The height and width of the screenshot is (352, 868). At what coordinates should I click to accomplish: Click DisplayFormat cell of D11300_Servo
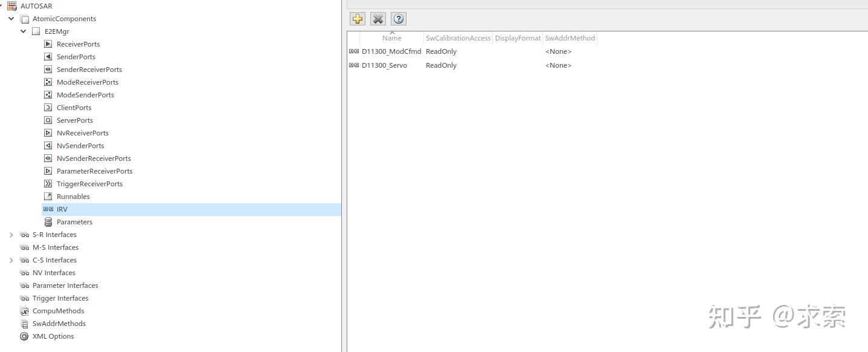pyautogui.click(x=518, y=65)
